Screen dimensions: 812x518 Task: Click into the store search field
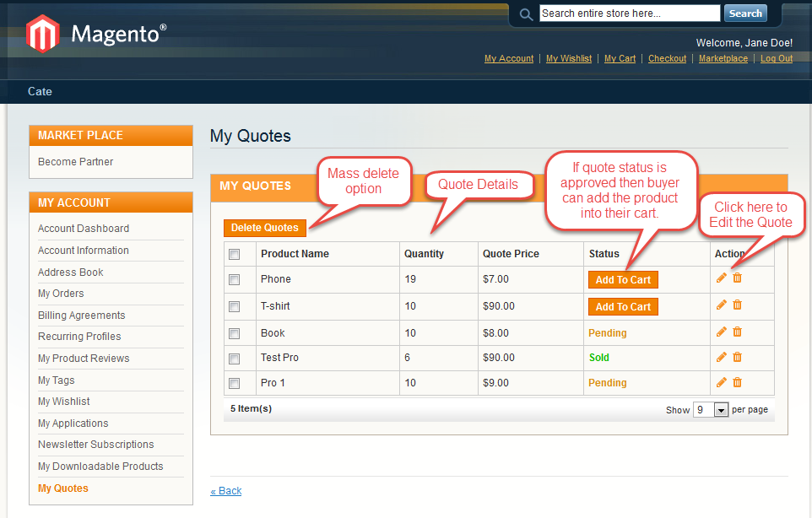click(x=629, y=13)
